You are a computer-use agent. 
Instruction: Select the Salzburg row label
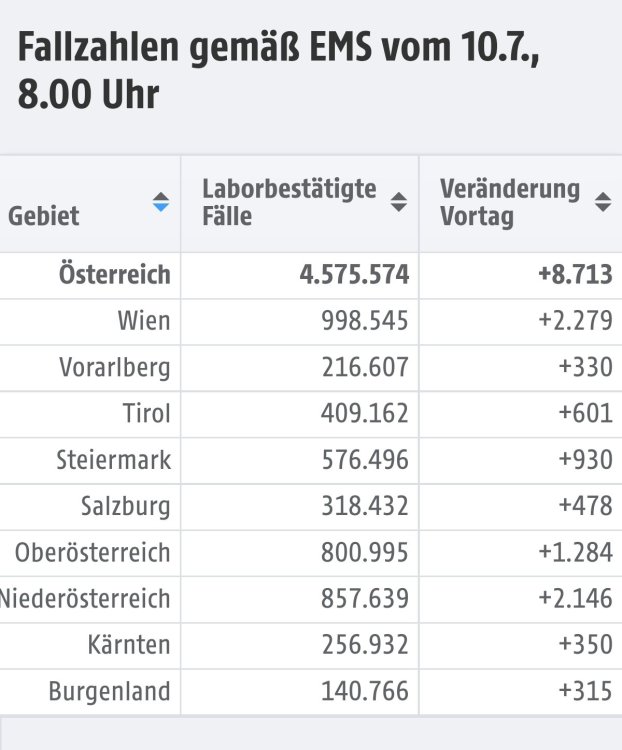125,506
